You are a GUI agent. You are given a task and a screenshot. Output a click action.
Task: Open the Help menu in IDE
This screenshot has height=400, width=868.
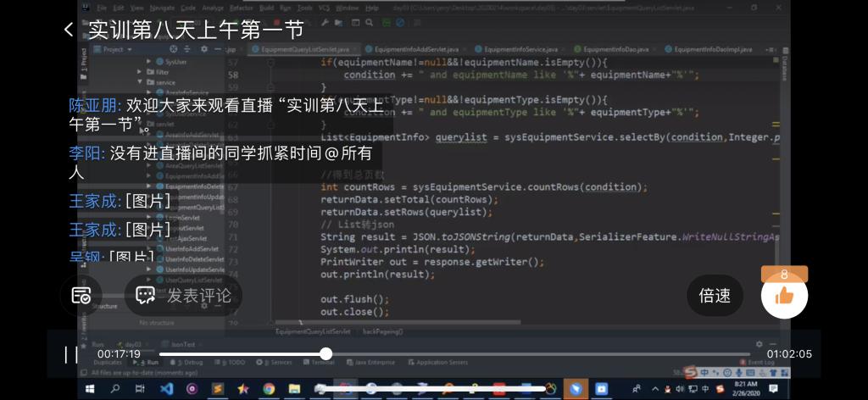(372, 8)
